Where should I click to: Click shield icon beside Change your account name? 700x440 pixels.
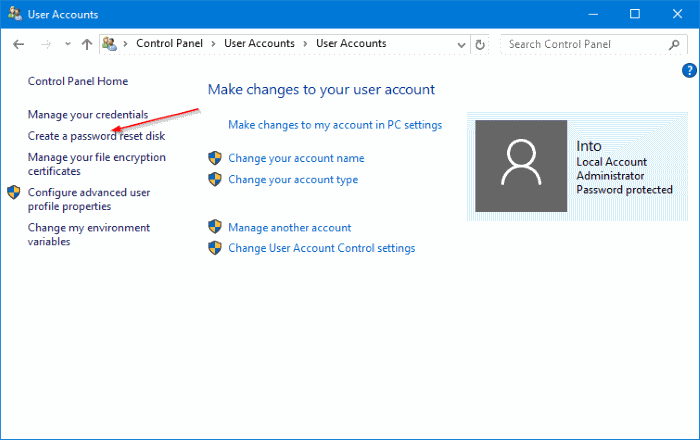tap(214, 158)
